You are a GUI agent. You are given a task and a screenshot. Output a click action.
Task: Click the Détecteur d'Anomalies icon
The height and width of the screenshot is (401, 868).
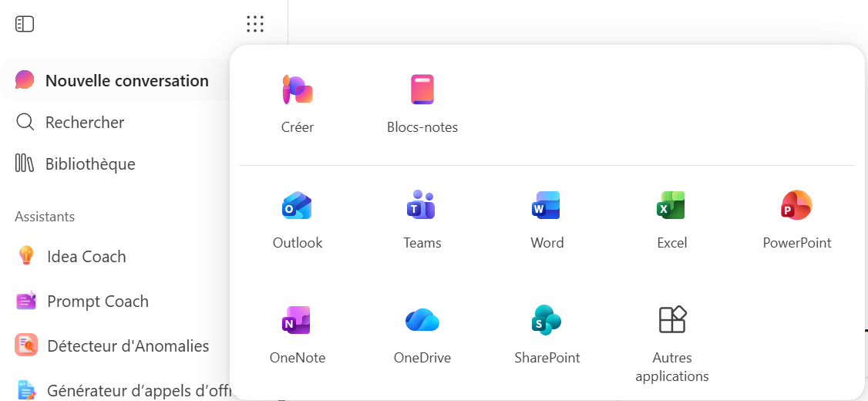26,345
